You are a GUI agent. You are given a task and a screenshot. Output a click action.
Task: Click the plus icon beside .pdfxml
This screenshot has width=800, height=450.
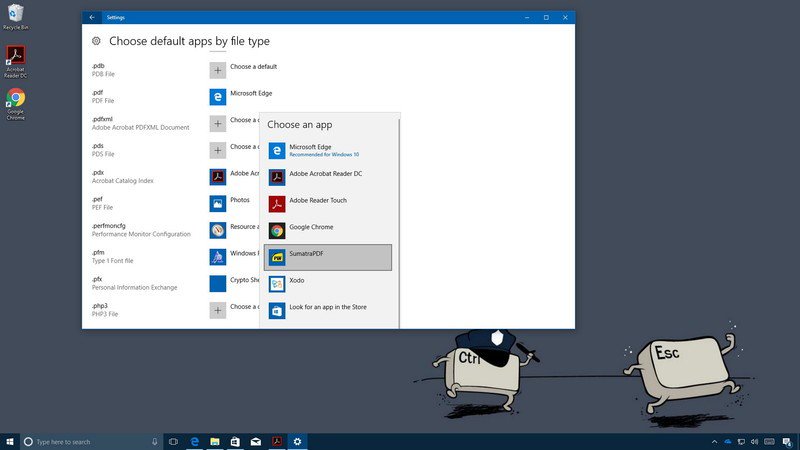click(218, 123)
